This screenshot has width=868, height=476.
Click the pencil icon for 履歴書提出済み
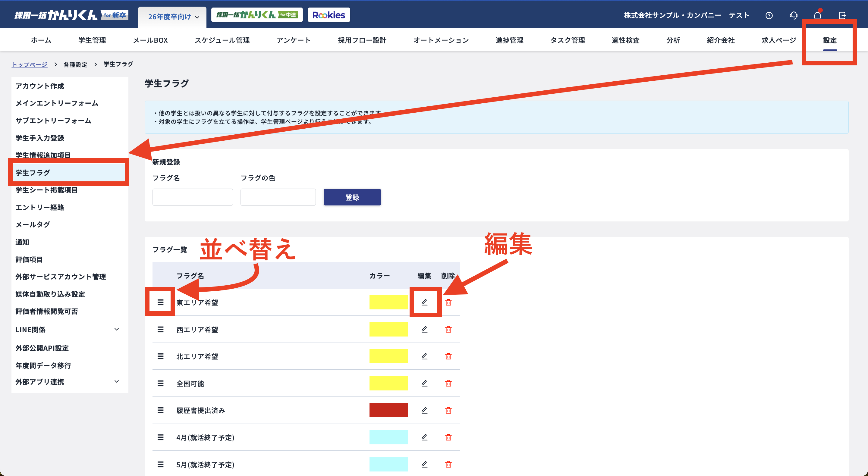(x=424, y=410)
